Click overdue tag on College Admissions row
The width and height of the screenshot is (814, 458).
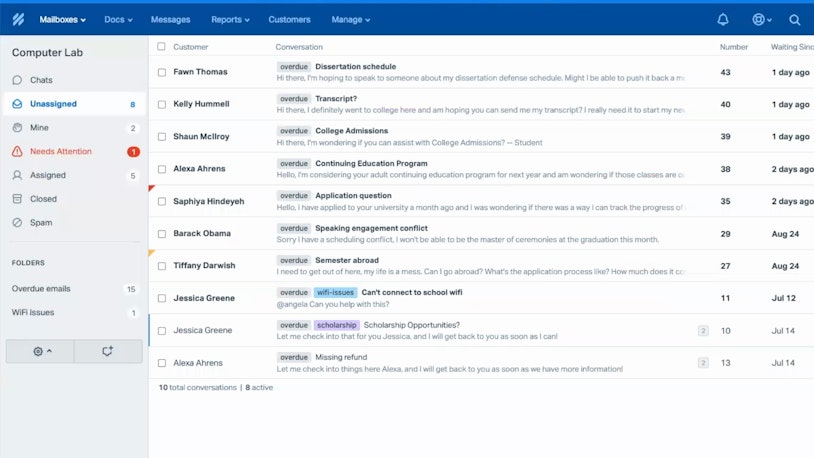(294, 131)
